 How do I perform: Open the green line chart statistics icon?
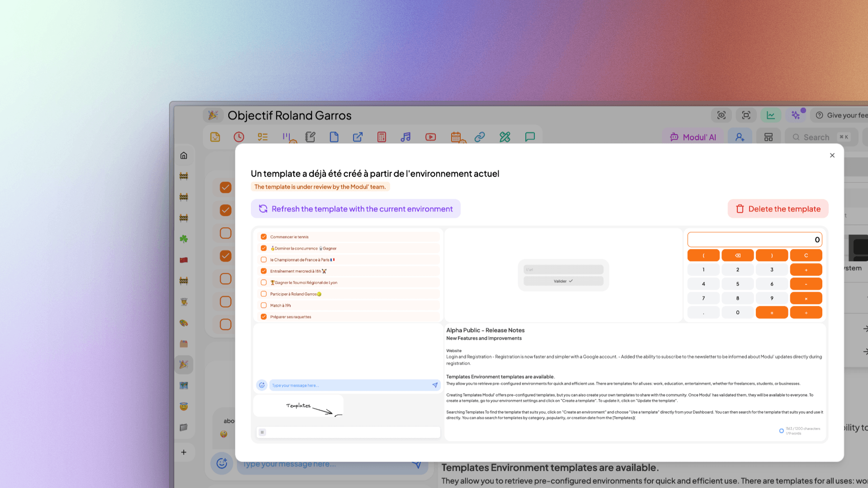[x=771, y=115]
